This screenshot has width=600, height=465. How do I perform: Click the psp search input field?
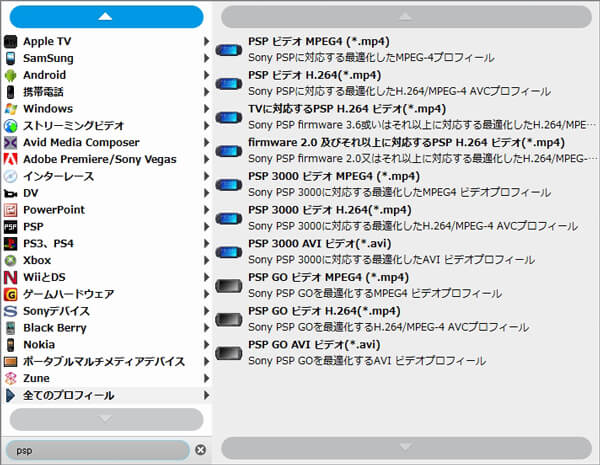98,450
